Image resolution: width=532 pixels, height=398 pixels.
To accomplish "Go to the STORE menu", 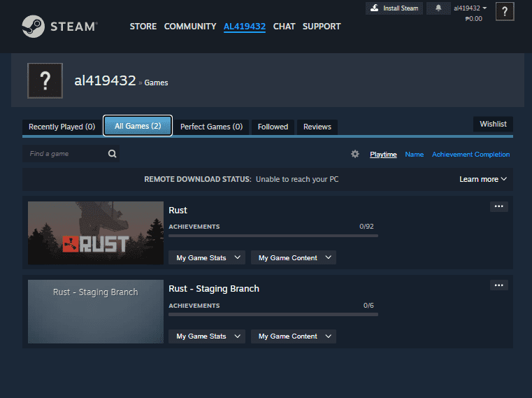I will coord(143,27).
